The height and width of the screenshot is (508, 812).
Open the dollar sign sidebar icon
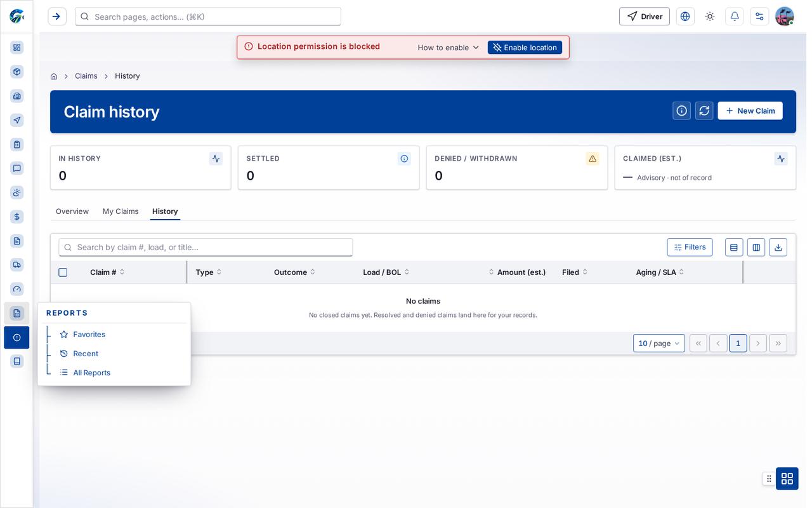click(x=17, y=217)
